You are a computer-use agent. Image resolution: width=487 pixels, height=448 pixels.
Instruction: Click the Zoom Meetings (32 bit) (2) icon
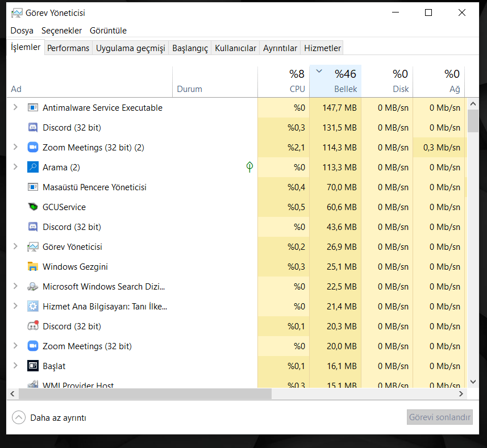pos(33,148)
